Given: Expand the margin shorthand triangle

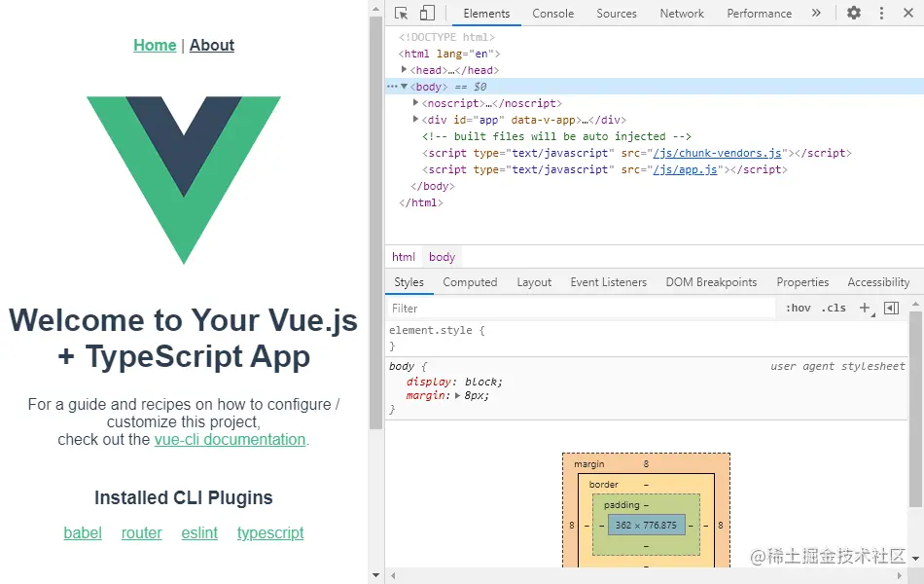Looking at the screenshot, I should (458, 396).
